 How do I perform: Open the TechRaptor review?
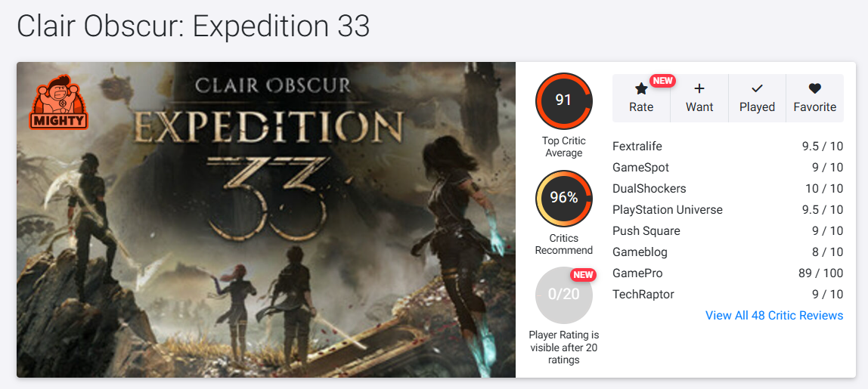pos(728,295)
